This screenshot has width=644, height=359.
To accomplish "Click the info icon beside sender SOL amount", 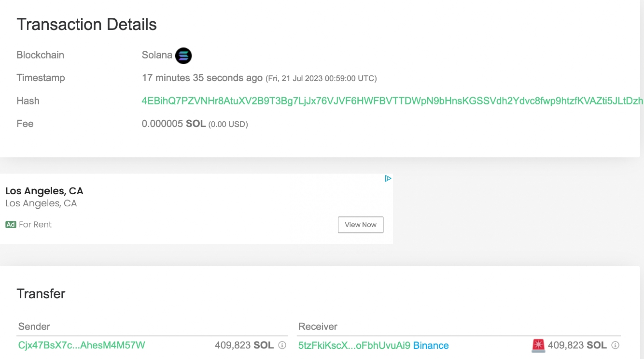I will [x=282, y=345].
